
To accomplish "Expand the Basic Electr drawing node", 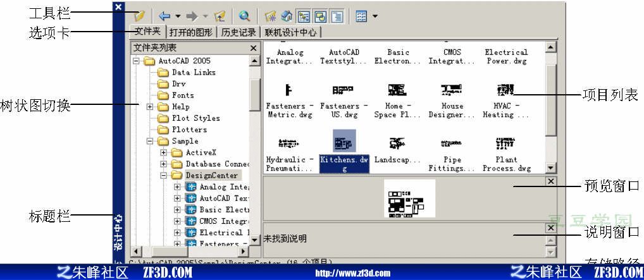I will (x=177, y=210).
